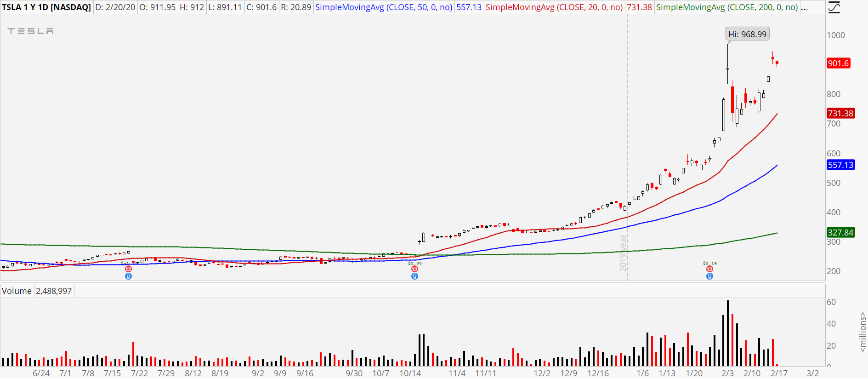This screenshot has width=868, height=379.
Task: Click the 40 volume axis label
Action: tap(831, 324)
